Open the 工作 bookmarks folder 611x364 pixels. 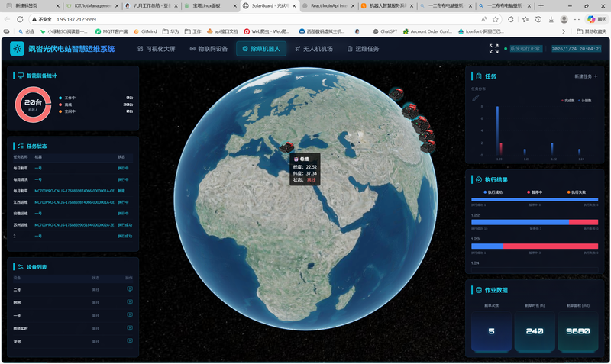193,31
